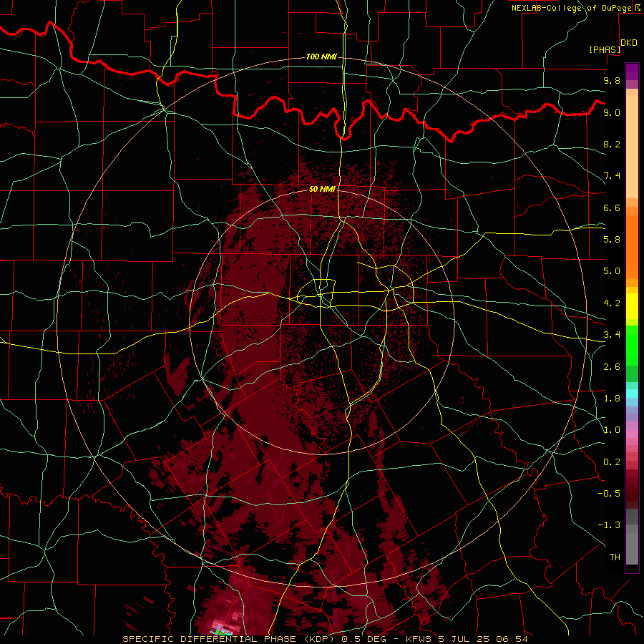Click the 0.2 scale value

[x=612, y=462]
